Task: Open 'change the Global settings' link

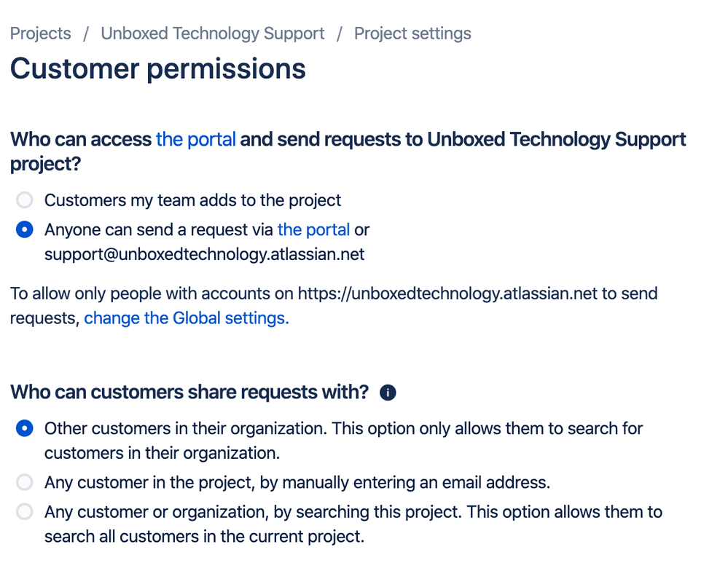Action: tap(187, 318)
